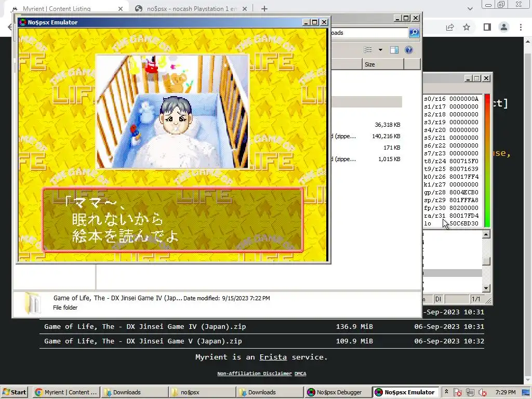Select the t9/r25 register value 80071639
Screen dimensions: 532x399
[464, 169]
